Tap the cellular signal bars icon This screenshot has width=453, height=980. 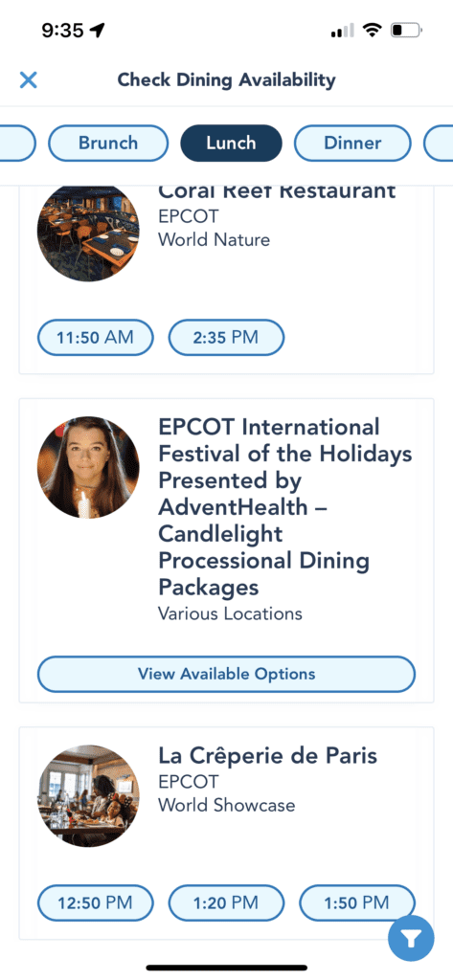coord(342,30)
